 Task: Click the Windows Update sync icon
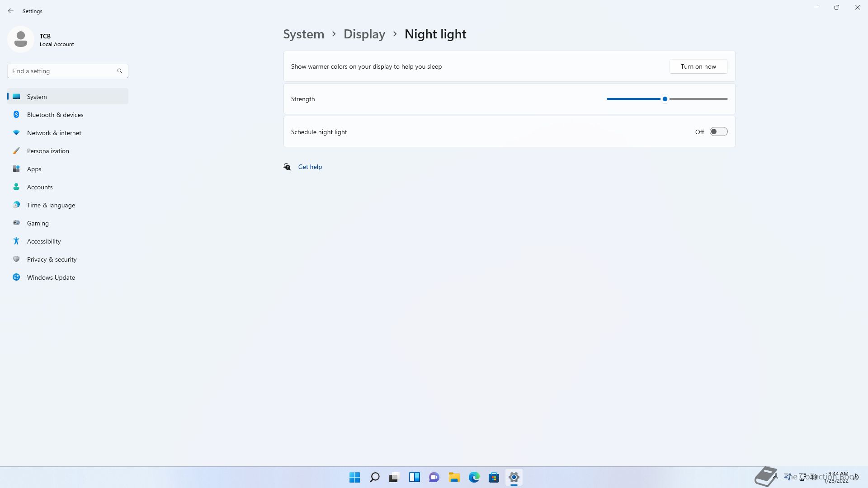pyautogui.click(x=16, y=277)
